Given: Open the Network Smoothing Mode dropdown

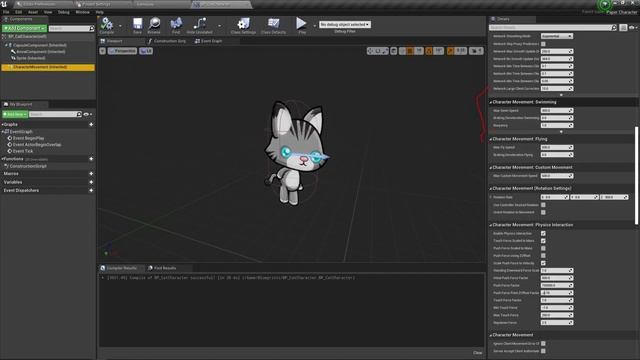Looking at the screenshot, I should [557, 36].
